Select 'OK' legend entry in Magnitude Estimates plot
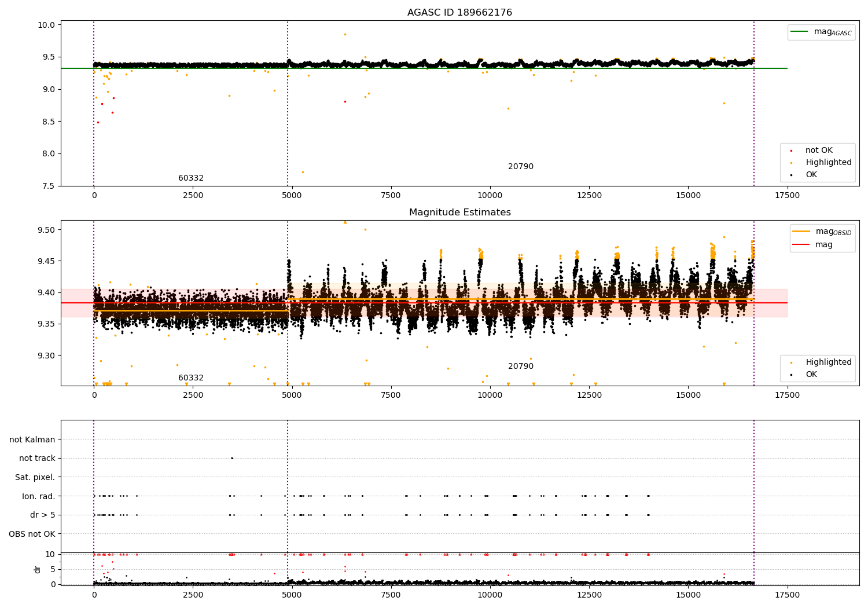The height and width of the screenshot is (608, 868). coord(811,375)
